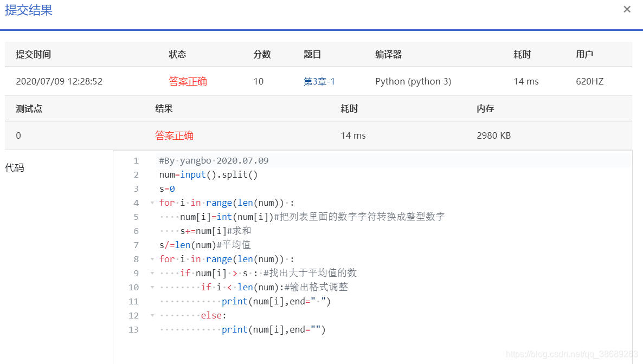Click the username 620HZ
The height and width of the screenshot is (364, 643).
tap(590, 81)
